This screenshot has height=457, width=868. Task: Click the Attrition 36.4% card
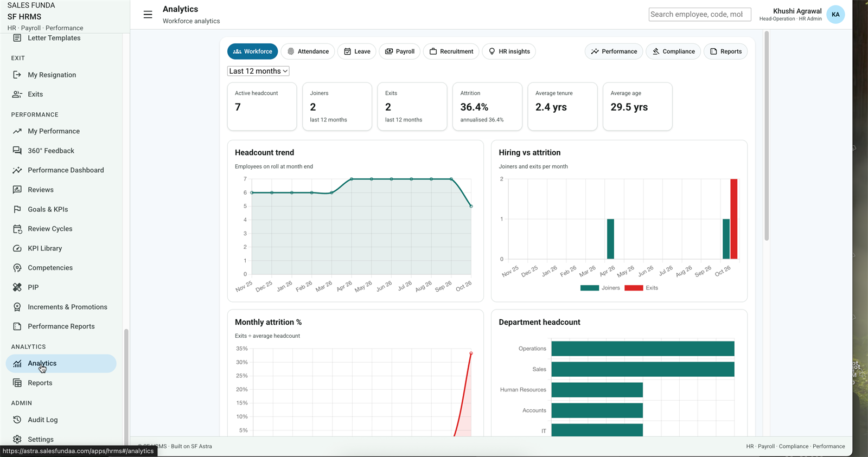click(x=487, y=106)
